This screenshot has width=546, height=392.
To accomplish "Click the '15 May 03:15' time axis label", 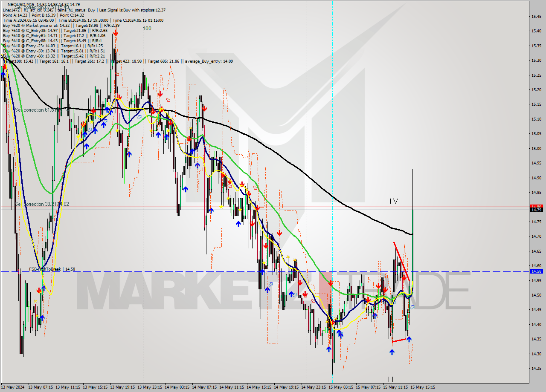I will click(x=341, y=387).
